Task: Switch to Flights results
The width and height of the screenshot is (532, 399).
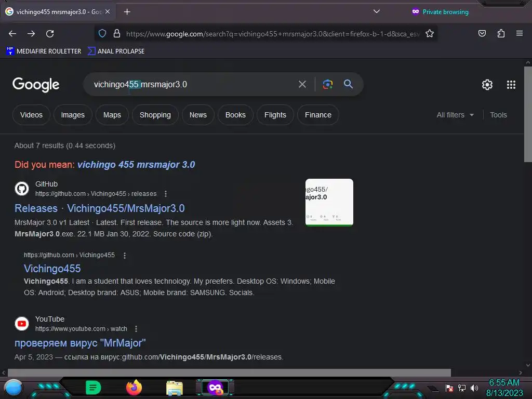Action: (x=275, y=115)
